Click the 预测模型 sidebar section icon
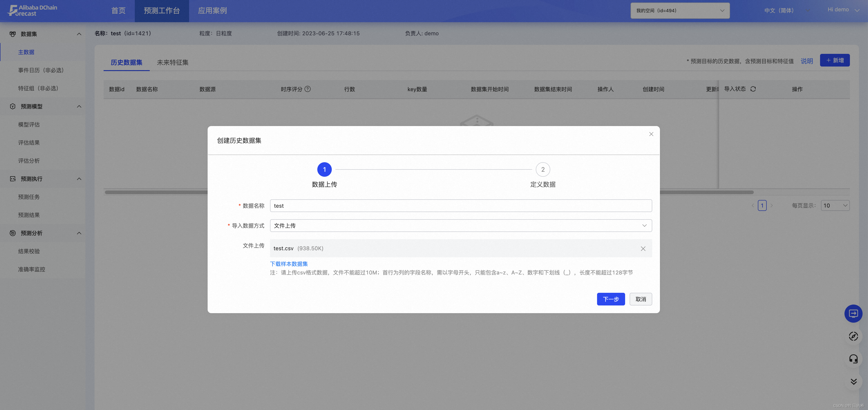Viewport: 868px width, 410px height. point(12,106)
